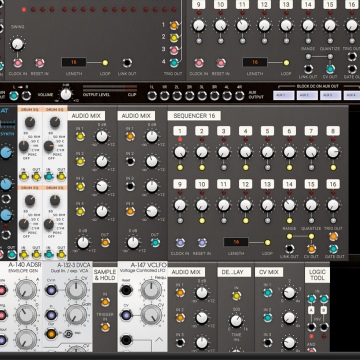Viewport: 360px width, 360px height.
Task: Click the Gain knob on A-132-3 DVCA
Action: pos(76,315)
